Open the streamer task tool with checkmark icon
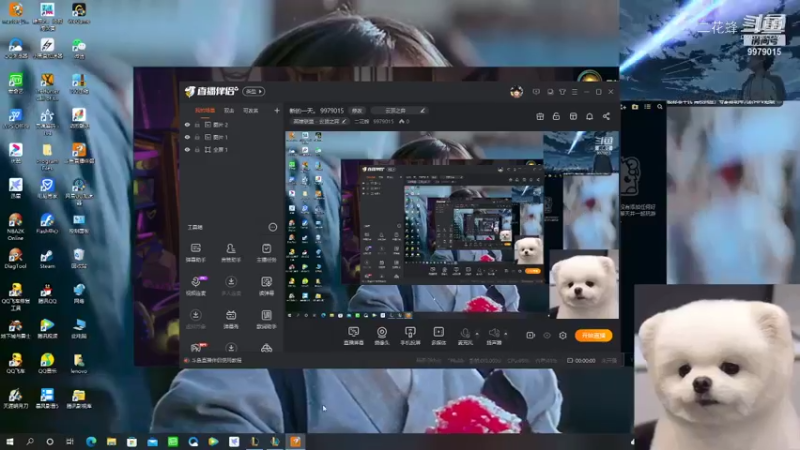Screen dimensions: 800x450 tap(266, 253)
